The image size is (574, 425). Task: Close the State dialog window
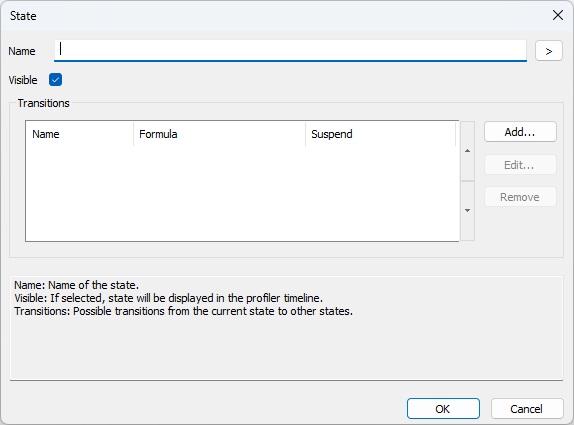[558, 15]
